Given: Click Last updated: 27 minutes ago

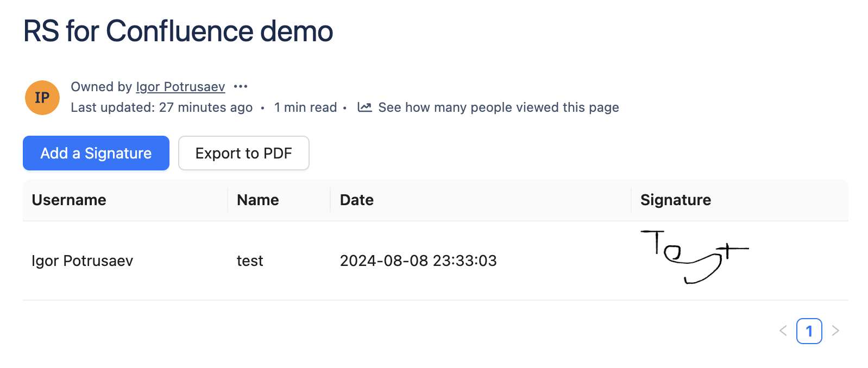Looking at the screenshot, I should coord(161,107).
